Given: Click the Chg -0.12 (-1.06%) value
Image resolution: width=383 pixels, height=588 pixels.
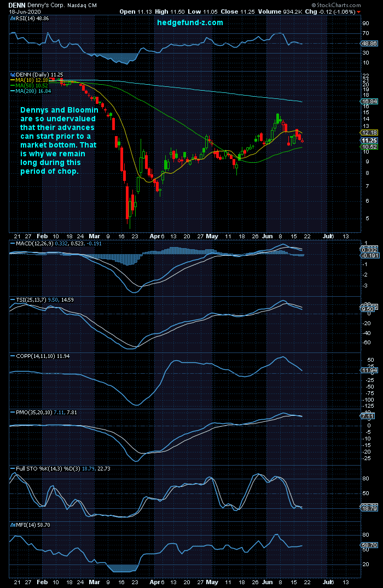Looking at the screenshot, I should 330,11.
